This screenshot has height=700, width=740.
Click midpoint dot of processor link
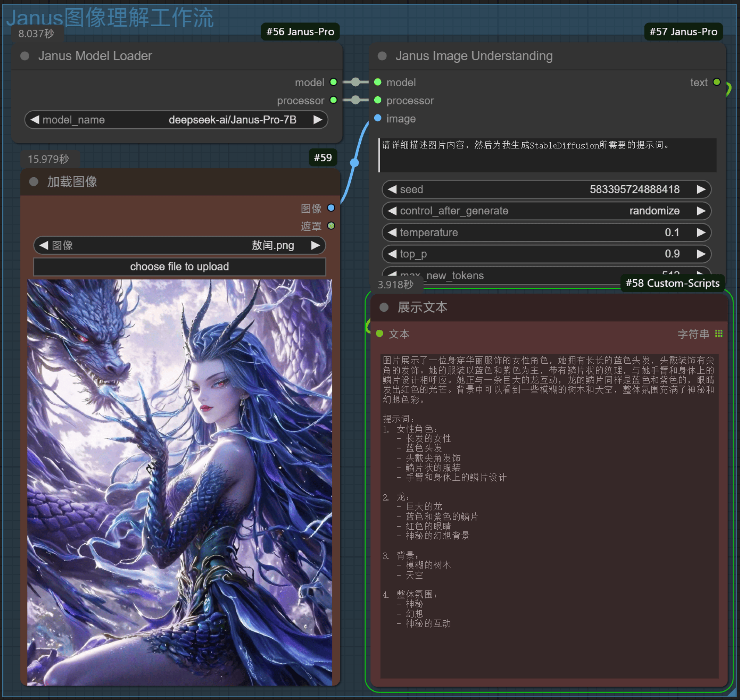[356, 100]
